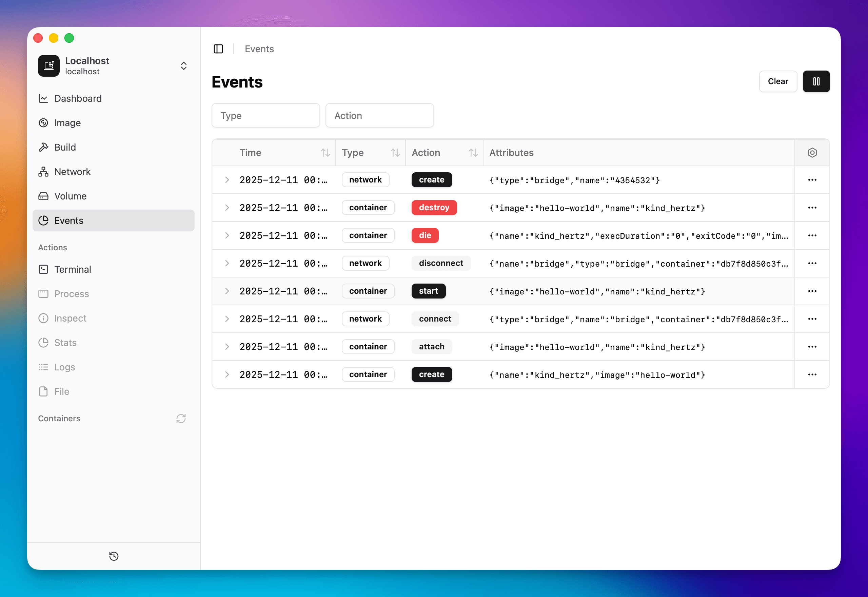Sort events by Time column
Screen dimensions: 868x597
[x=325, y=153]
